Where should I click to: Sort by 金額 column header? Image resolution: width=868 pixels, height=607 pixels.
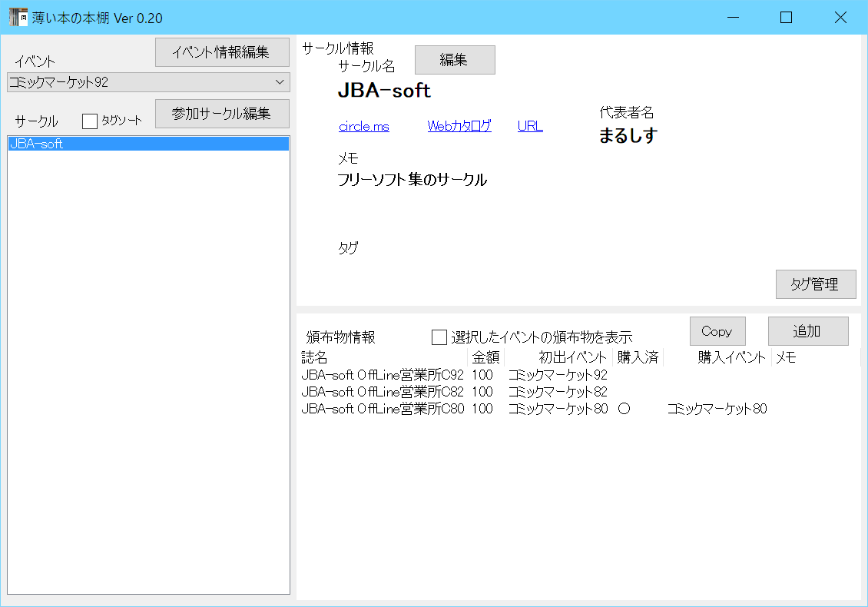coord(485,358)
